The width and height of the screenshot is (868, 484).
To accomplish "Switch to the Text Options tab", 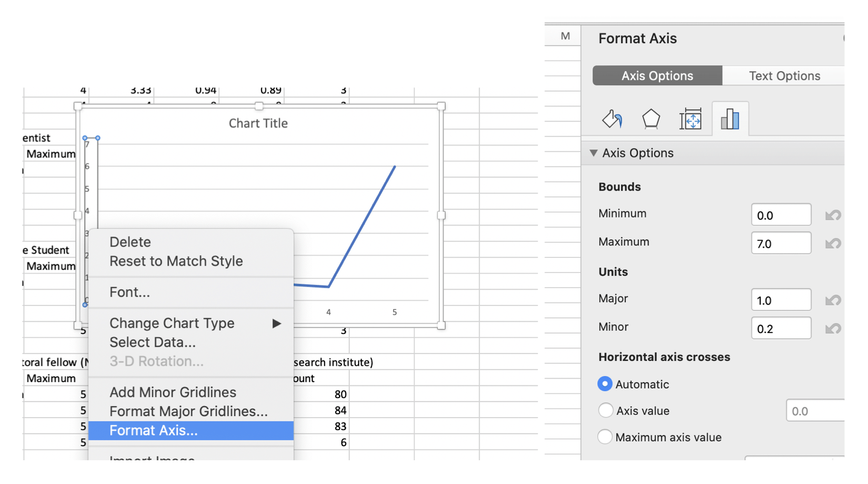I will tap(784, 76).
